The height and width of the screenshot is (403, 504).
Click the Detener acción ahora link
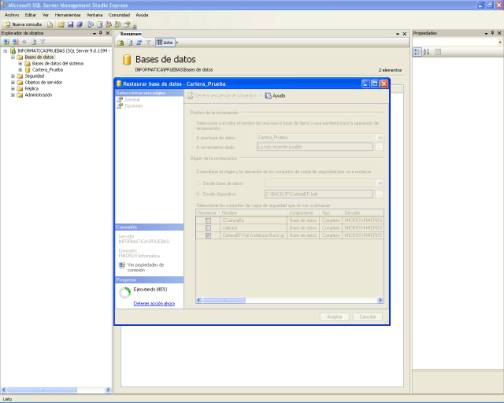tap(154, 304)
